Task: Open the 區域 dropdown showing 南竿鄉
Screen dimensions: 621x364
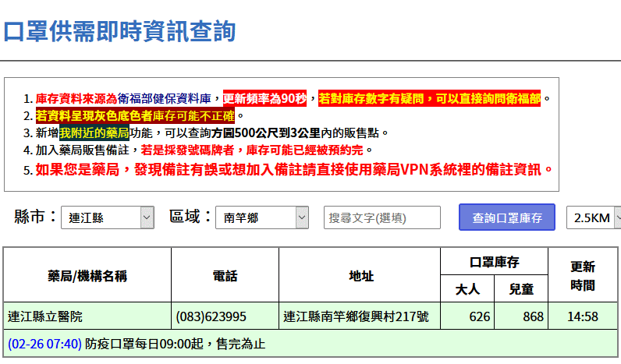Action: (x=262, y=217)
